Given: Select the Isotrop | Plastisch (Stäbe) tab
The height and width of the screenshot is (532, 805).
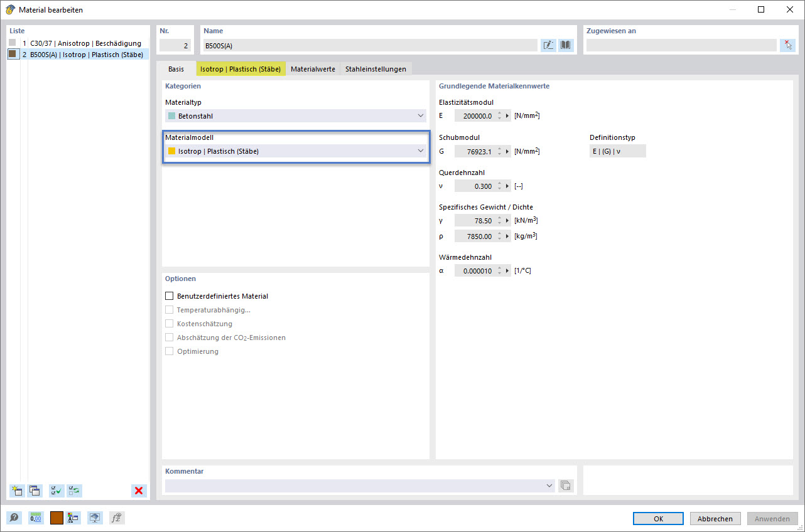Looking at the screenshot, I should [x=240, y=69].
